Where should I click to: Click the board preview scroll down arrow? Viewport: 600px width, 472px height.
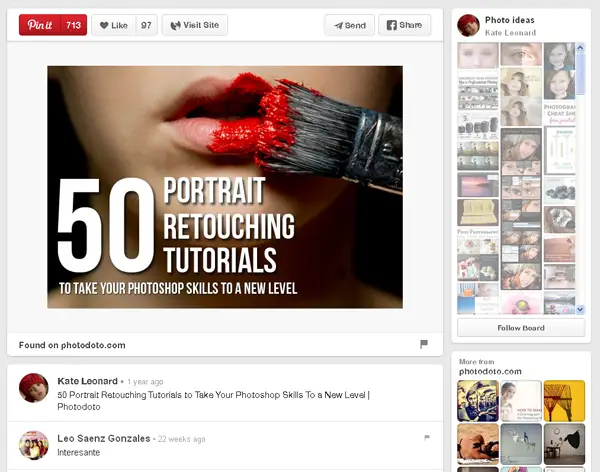[580, 309]
